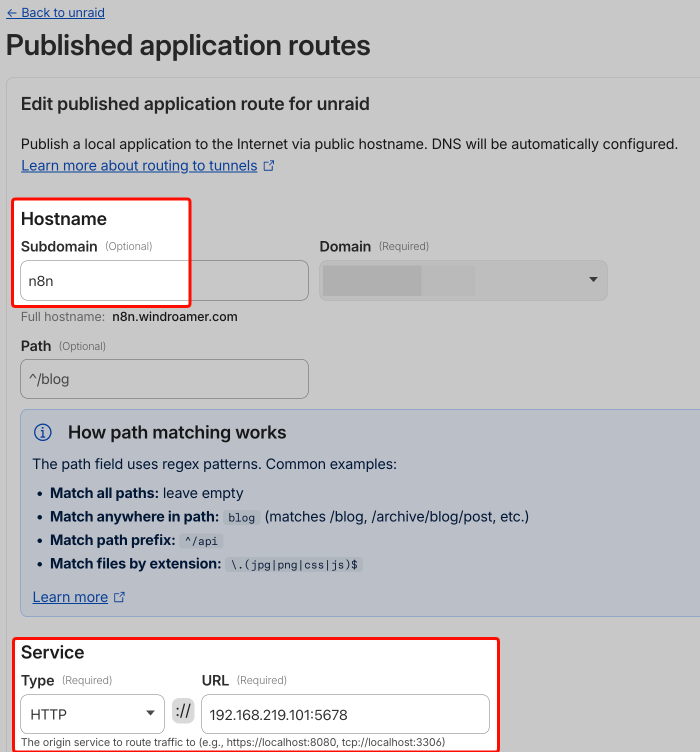Click the URL field with 192.168.219.101:5678

coord(345,714)
